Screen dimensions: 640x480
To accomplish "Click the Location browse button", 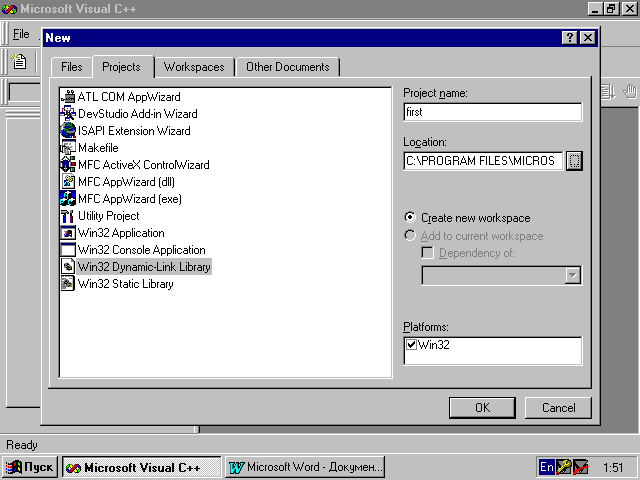I will (x=574, y=161).
